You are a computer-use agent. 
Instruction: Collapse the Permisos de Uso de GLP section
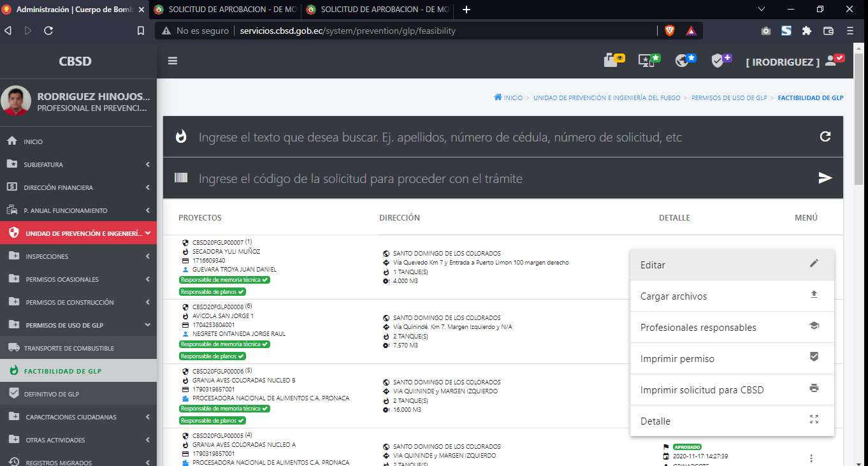click(x=78, y=325)
